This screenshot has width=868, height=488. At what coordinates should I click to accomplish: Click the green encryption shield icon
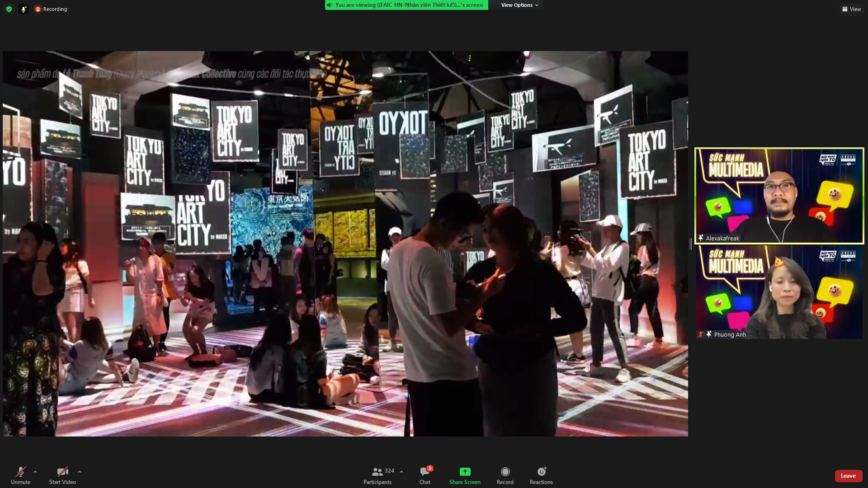(x=9, y=9)
